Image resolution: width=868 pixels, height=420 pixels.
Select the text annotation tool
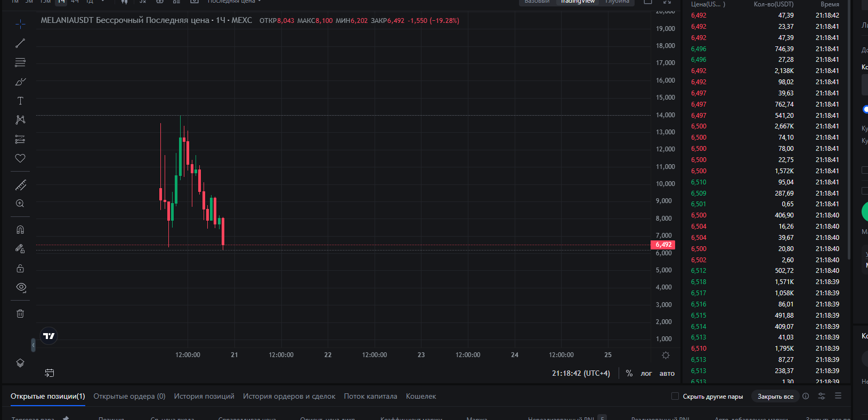(20, 101)
